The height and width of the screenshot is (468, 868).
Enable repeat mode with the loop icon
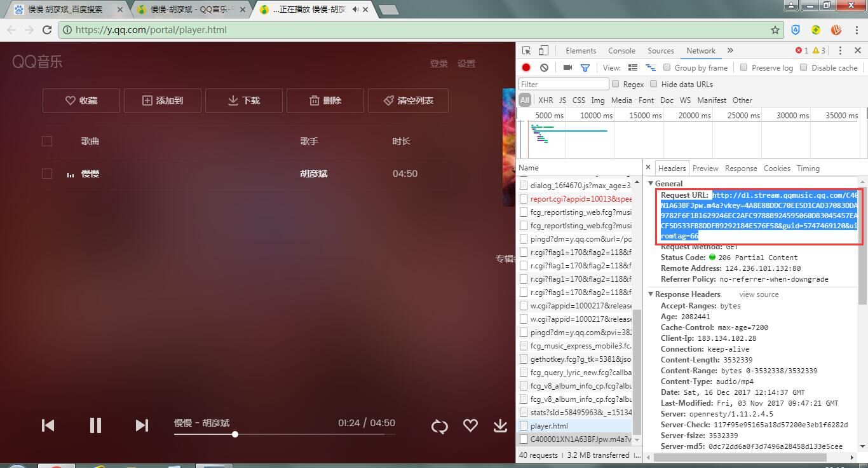point(439,425)
